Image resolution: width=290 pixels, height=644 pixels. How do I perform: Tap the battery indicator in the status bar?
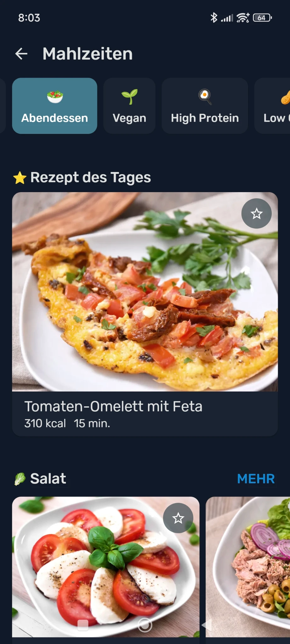(x=262, y=18)
